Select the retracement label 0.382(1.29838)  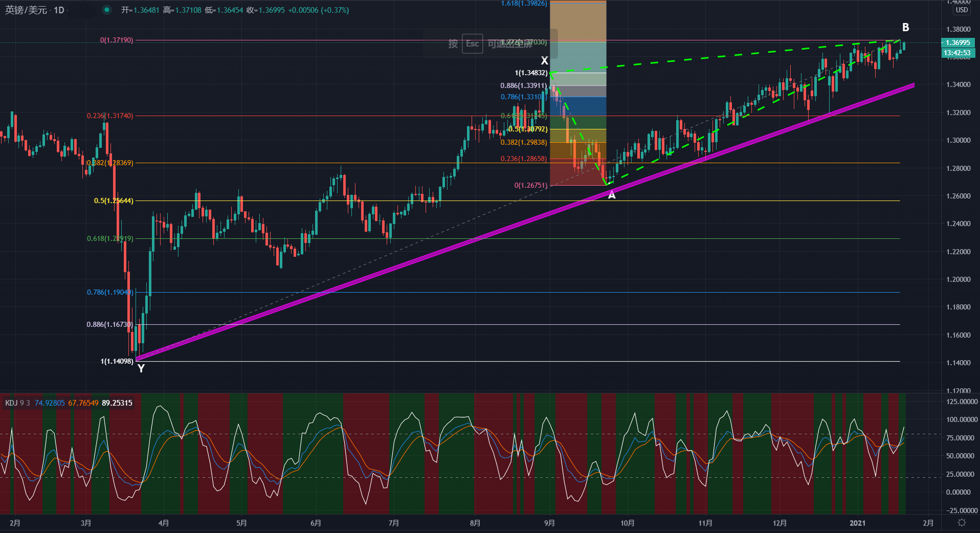point(524,142)
